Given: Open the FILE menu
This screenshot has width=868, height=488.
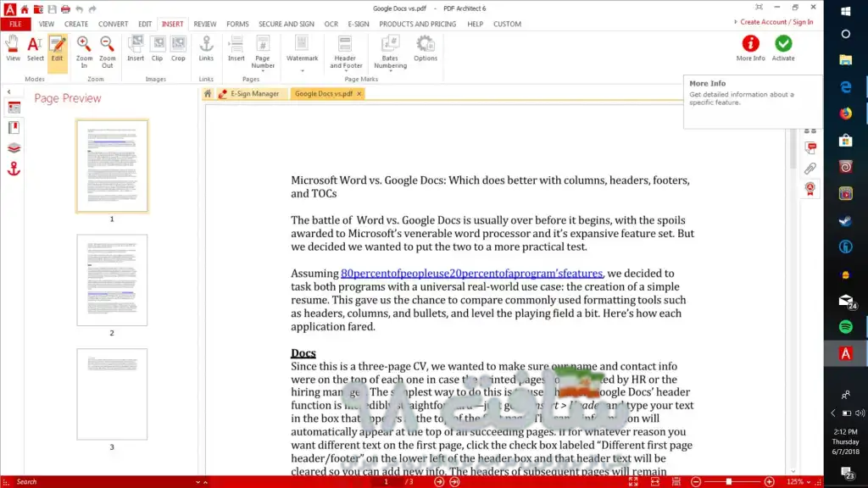Looking at the screenshot, I should pyautogui.click(x=15, y=25).
